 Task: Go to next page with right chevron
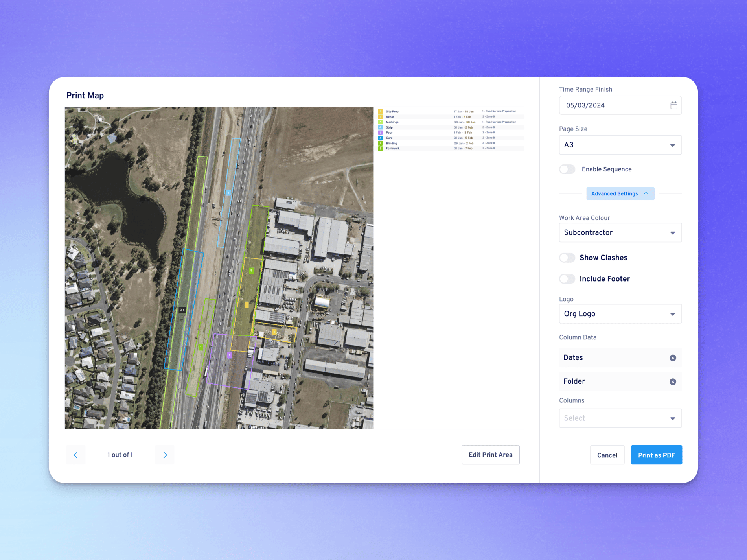coord(165,455)
